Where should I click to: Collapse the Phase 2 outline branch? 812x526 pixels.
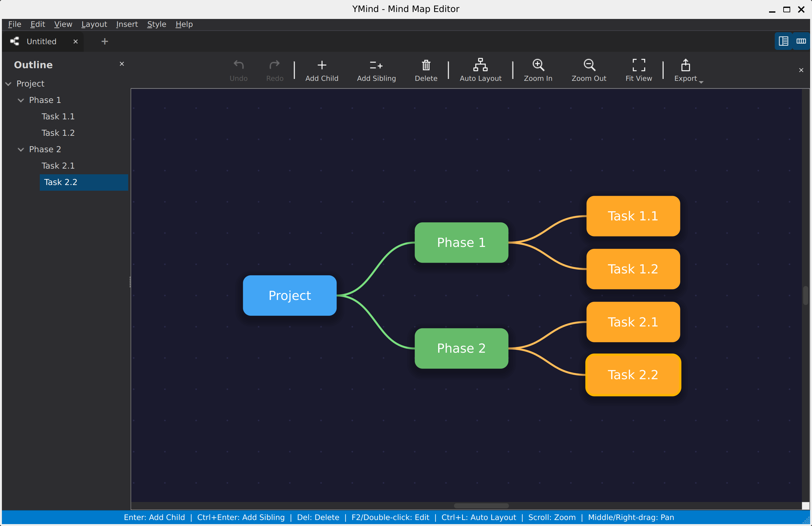pos(21,149)
